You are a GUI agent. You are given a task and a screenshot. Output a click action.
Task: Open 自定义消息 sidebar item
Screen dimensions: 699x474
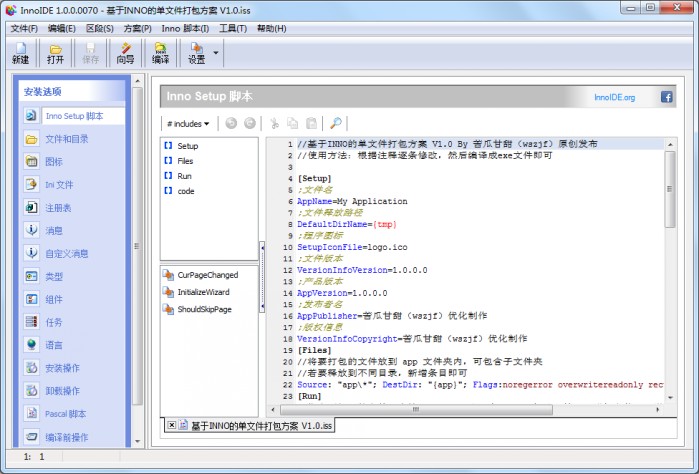[x=66, y=253]
